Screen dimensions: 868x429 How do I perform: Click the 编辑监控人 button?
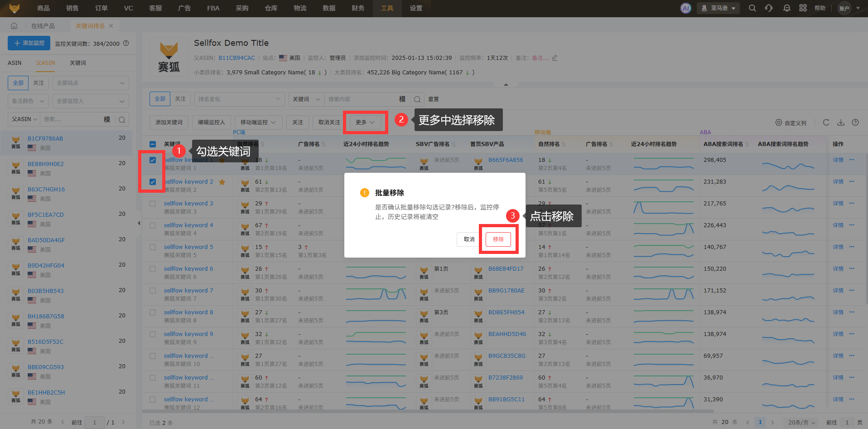212,122
